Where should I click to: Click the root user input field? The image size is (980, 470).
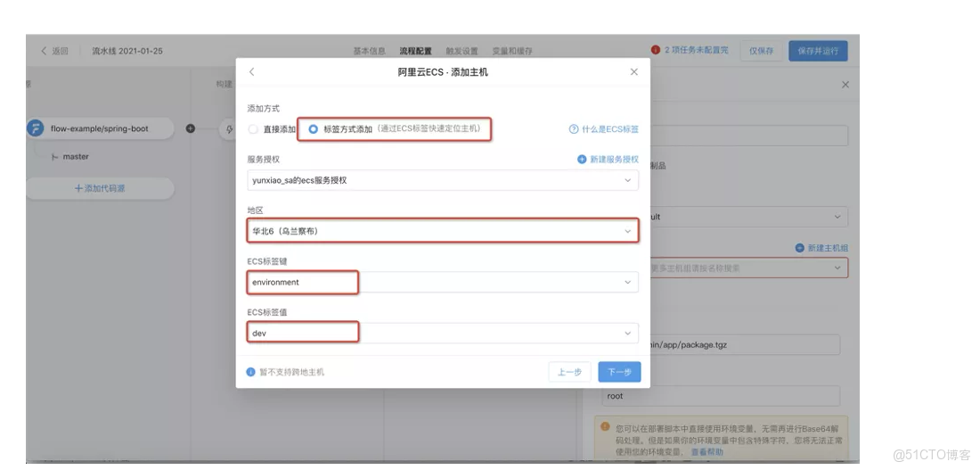tap(721, 395)
